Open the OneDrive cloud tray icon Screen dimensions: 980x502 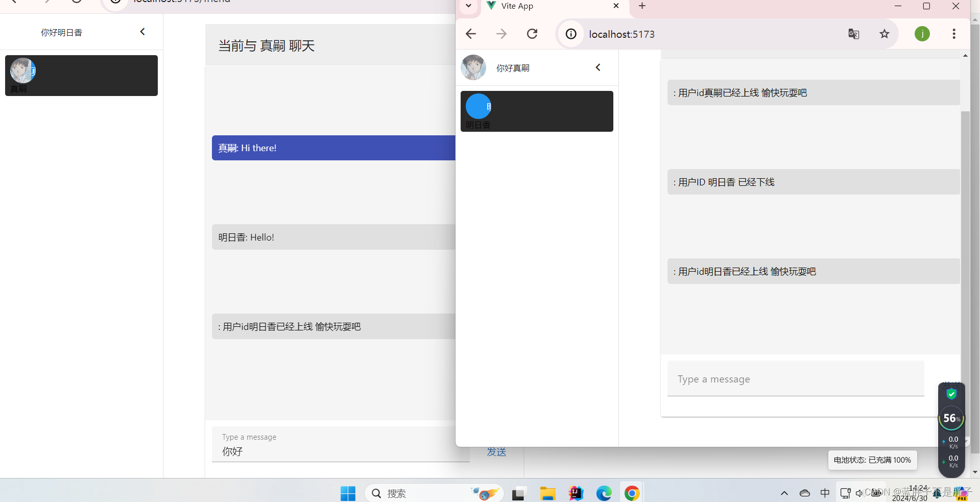point(805,493)
